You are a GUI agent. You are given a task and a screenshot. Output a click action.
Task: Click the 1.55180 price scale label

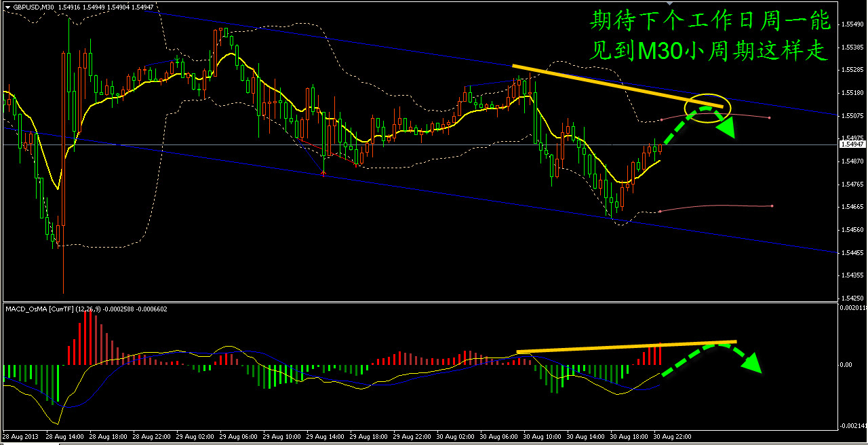852,93
